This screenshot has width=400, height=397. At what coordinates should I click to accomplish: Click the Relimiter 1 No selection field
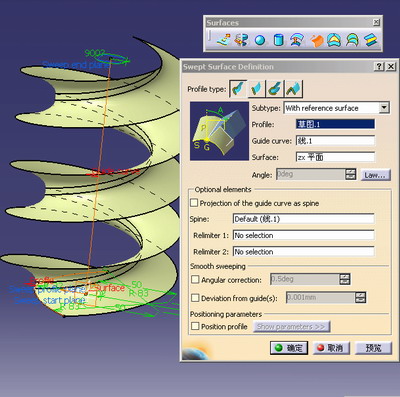click(303, 235)
